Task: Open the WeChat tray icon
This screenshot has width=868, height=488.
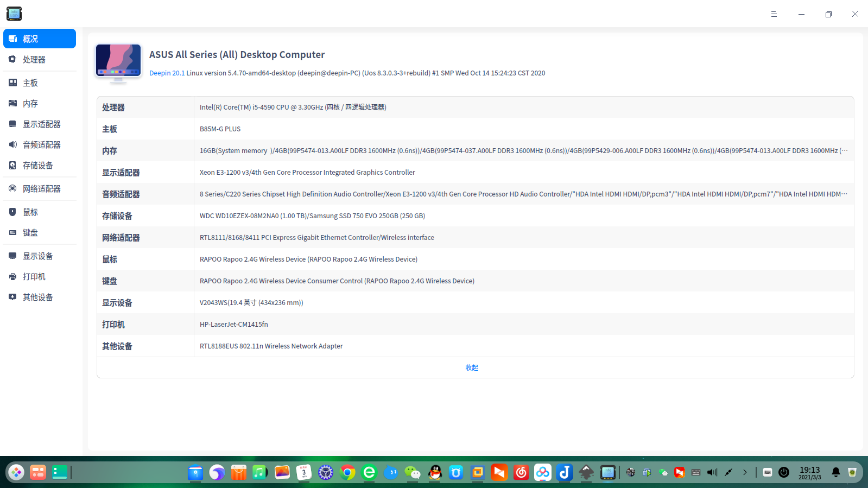Action: [x=663, y=472]
